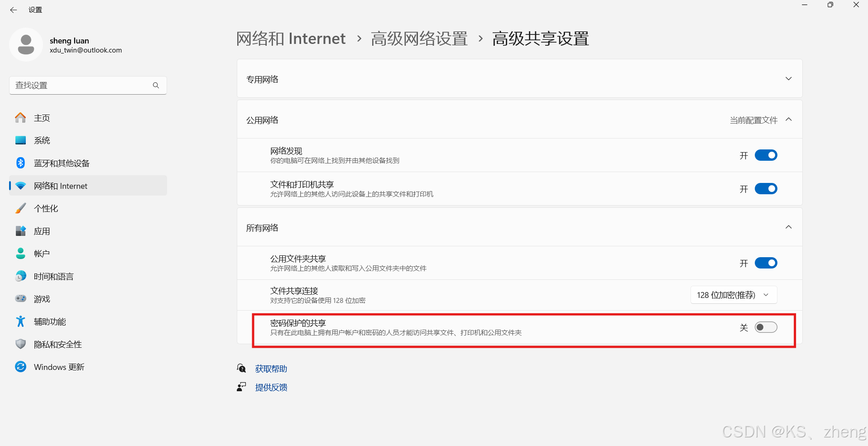This screenshot has height=446, width=868.
Task: Open 隐私和安全性 settings page
Action: pyautogui.click(x=88, y=344)
